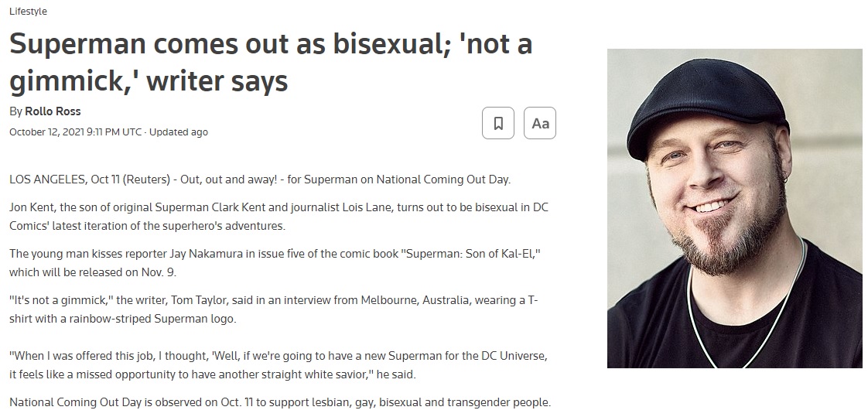Click the October 12, 2021 timestamp
This screenshot has height=417, width=868.
[x=75, y=132]
